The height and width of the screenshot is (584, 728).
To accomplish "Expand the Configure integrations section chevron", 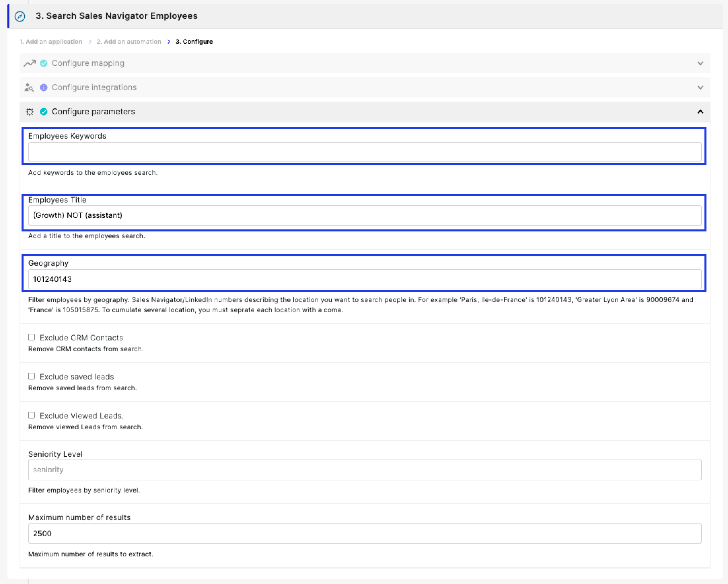I will [700, 88].
